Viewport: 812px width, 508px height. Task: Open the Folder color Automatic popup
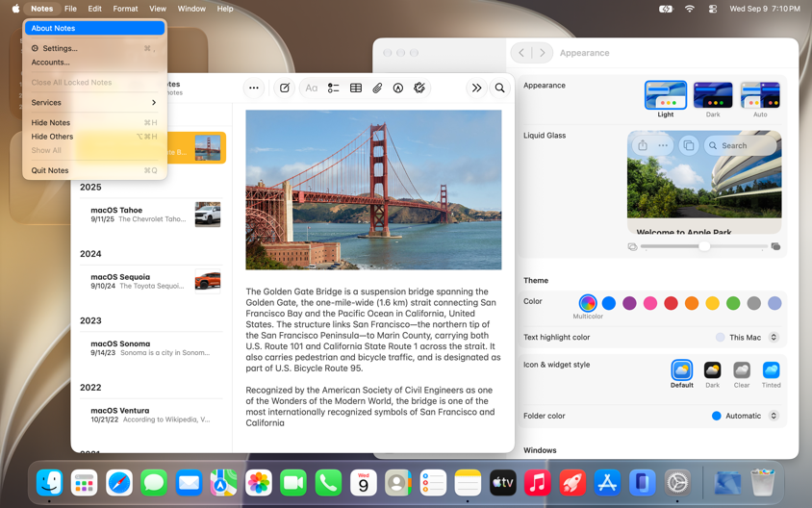(x=746, y=416)
